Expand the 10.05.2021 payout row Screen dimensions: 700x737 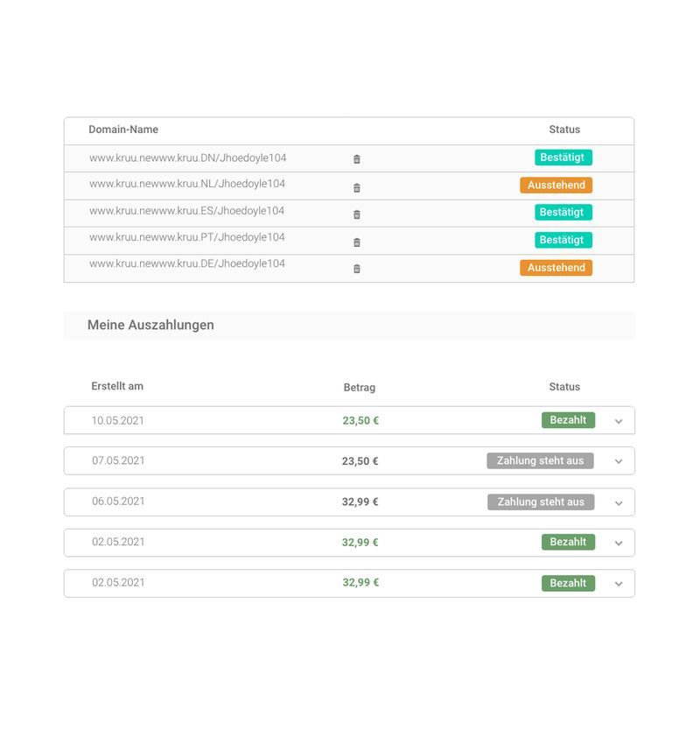click(x=619, y=421)
